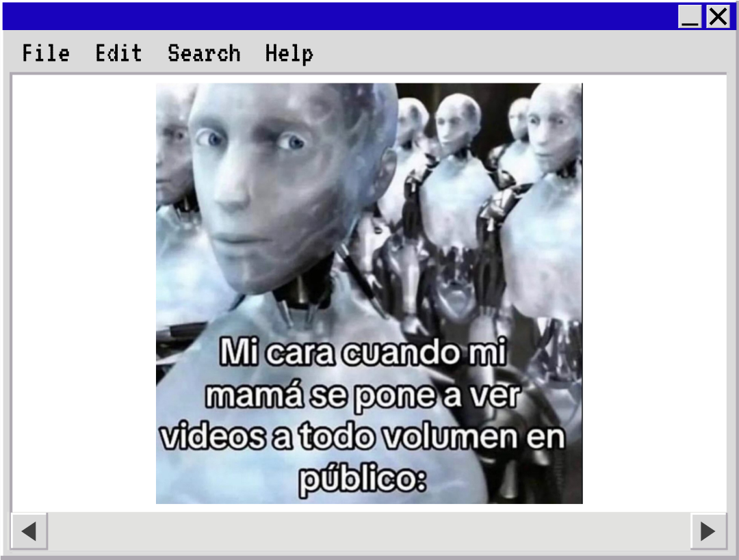Click the right scroll arrow button
Screen dimensions: 739x560
(708, 531)
